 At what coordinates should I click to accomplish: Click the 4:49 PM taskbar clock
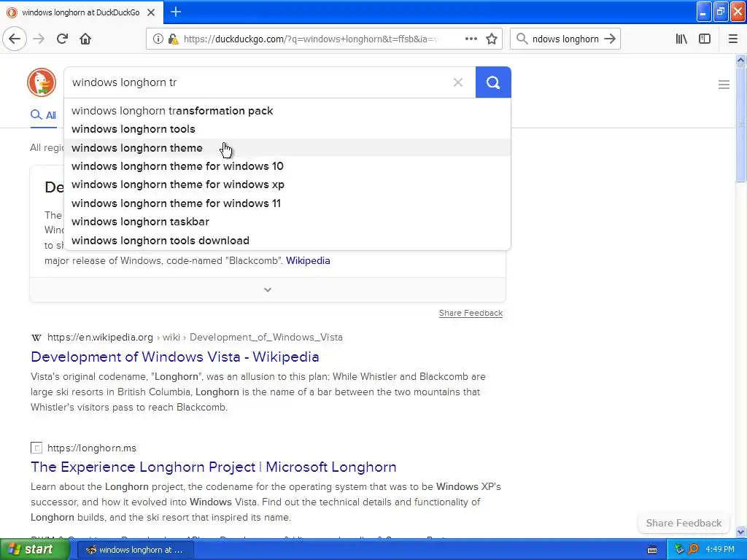point(720,550)
